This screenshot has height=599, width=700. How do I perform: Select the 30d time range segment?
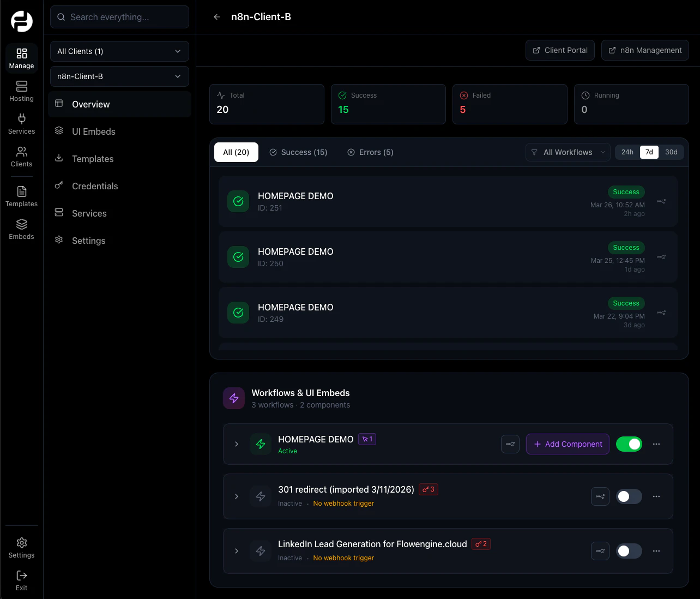click(671, 152)
